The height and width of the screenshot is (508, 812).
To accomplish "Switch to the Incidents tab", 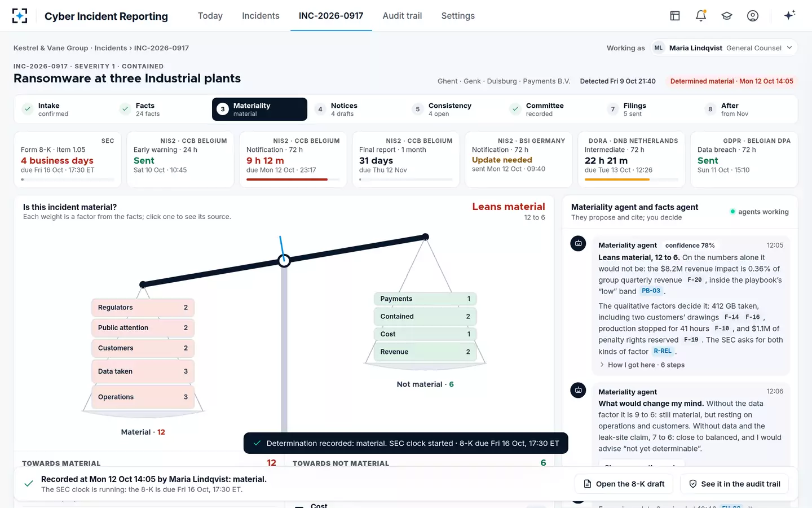I will pyautogui.click(x=261, y=16).
